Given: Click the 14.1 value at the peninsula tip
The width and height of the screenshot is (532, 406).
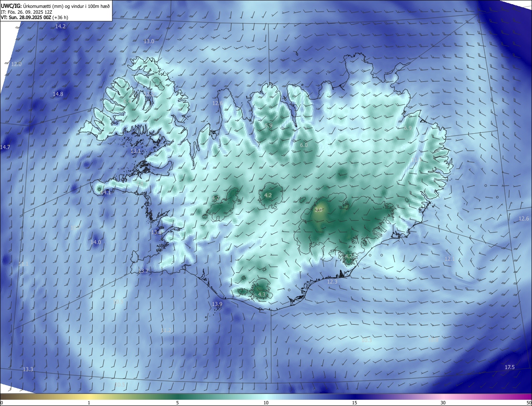Looking at the screenshot, I should click(x=106, y=192).
